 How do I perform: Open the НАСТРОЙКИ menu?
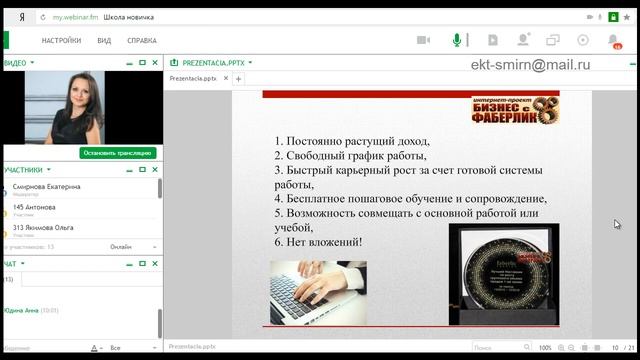61,40
